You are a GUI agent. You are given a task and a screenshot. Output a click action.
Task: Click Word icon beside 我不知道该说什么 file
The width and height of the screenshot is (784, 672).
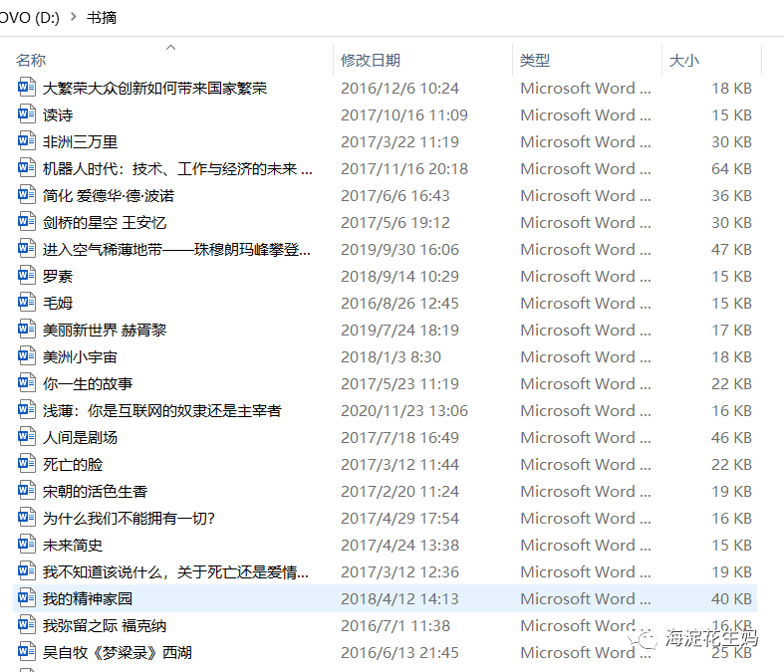[27, 571]
